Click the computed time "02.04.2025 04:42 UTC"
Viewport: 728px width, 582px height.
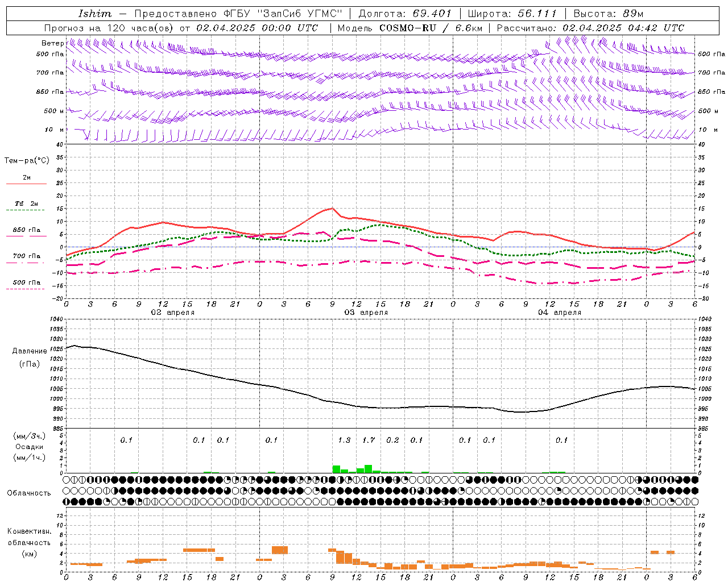tap(624, 28)
